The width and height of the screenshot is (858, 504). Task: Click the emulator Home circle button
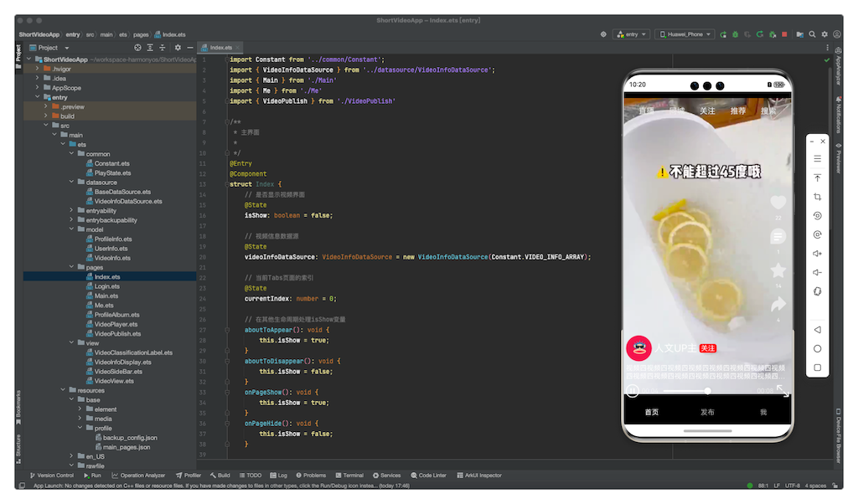coord(818,349)
